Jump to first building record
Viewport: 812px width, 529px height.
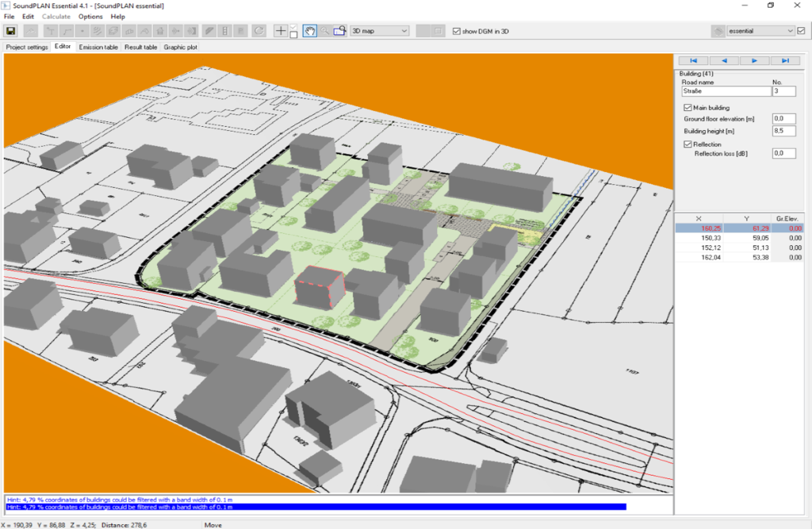click(x=693, y=60)
